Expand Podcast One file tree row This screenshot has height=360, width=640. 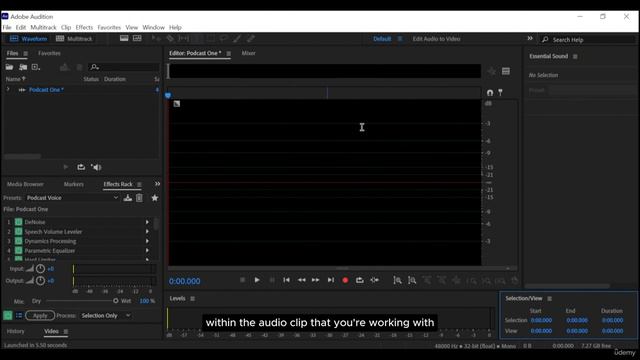pos(8,89)
